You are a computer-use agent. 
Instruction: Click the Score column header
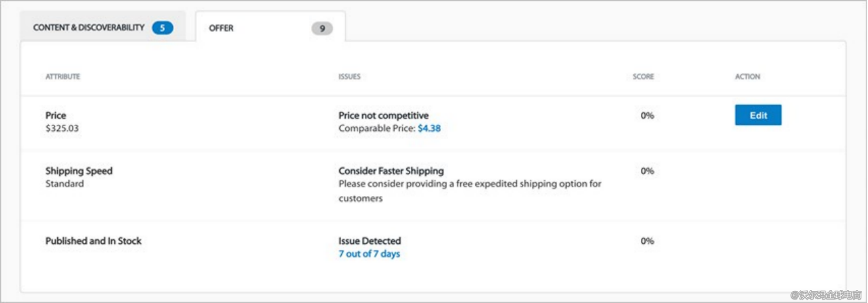click(x=643, y=77)
